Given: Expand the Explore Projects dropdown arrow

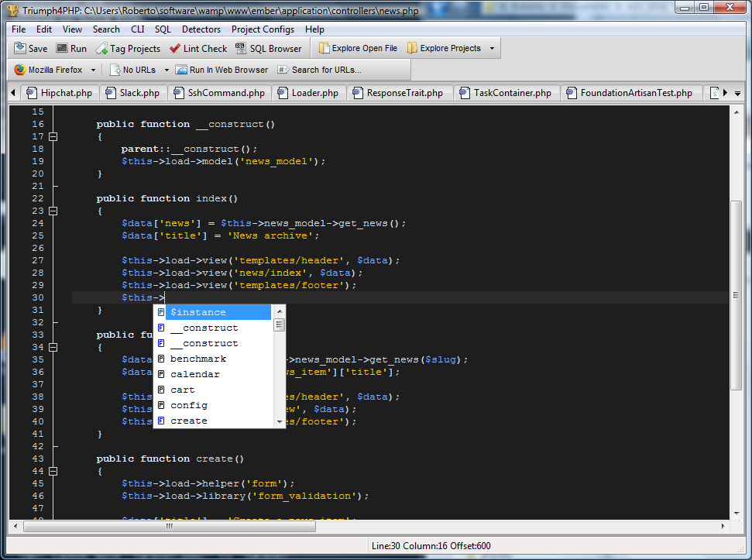Looking at the screenshot, I should tap(492, 49).
